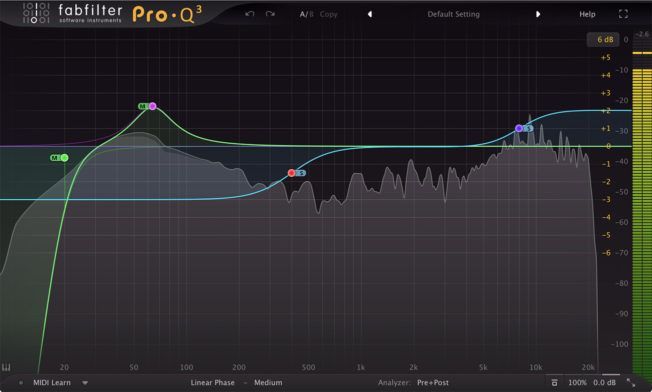Click the -50 analyzer scale label

coord(622,192)
